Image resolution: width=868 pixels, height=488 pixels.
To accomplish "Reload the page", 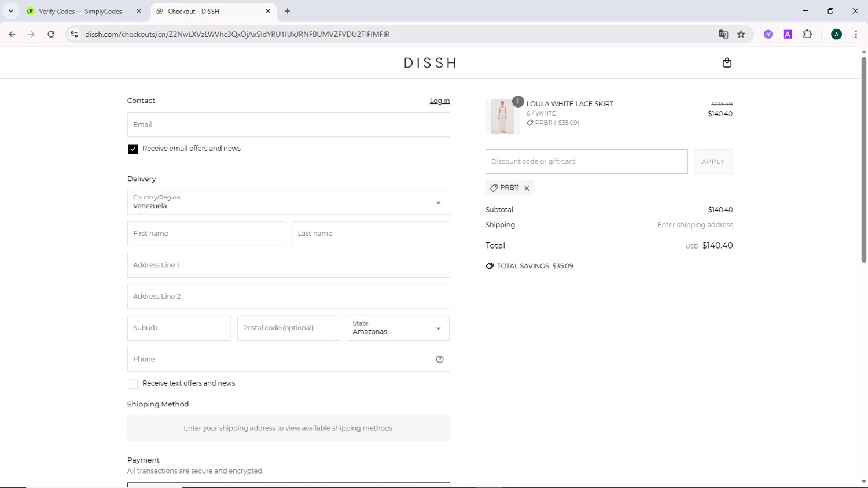I will (51, 34).
